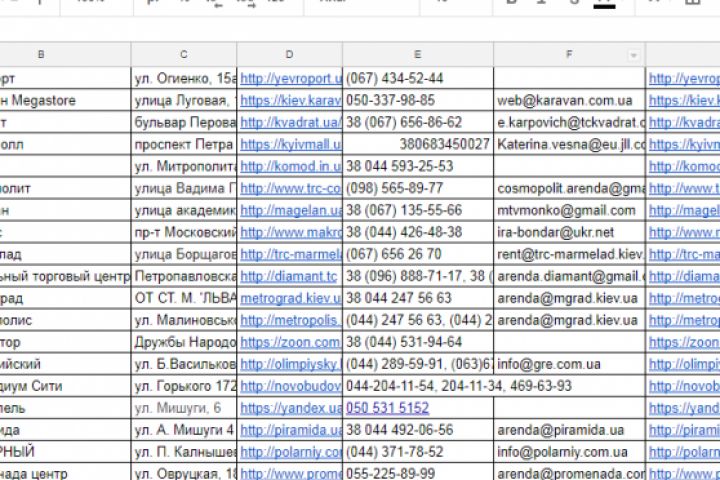Open the kyivmall link in column D
Image resolution: width=720 pixels, height=480 pixels.
291,145
